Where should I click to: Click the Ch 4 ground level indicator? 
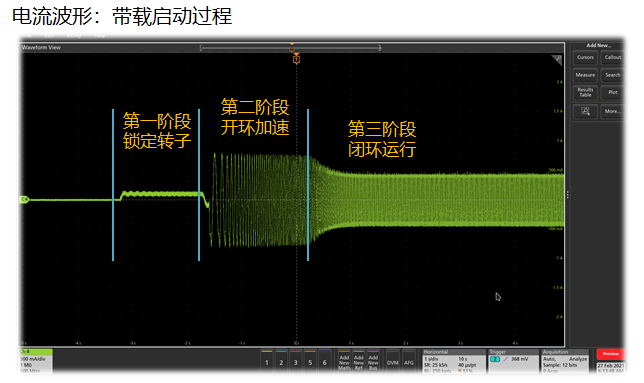[x=24, y=200]
